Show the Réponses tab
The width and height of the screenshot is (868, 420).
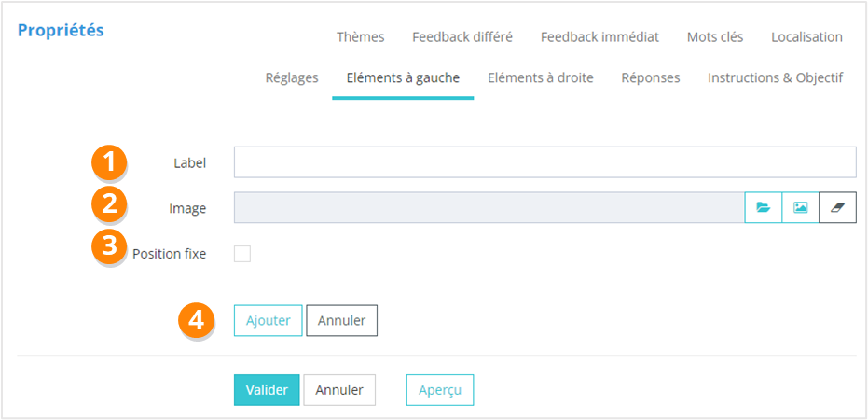click(651, 77)
